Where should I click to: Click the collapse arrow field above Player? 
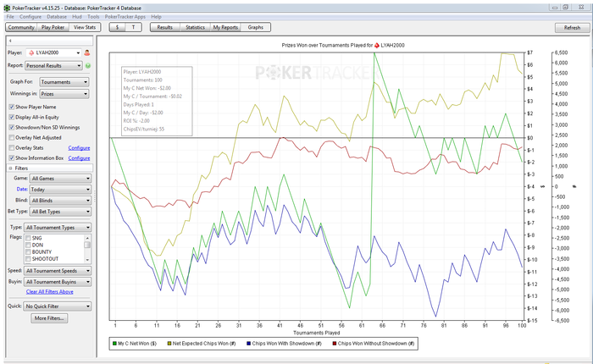tap(50, 41)
